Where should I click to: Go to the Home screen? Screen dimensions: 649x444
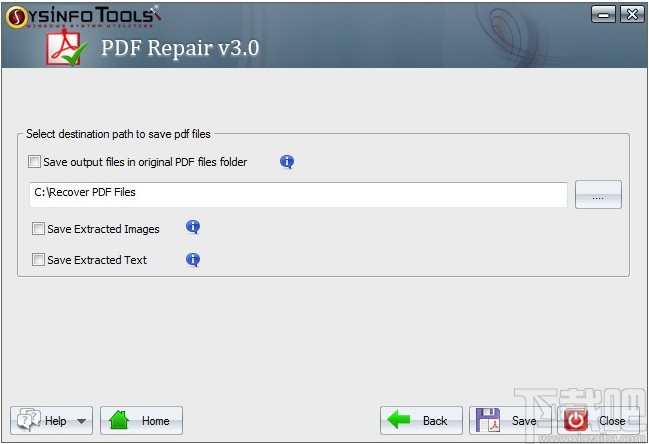[x=141, y=420]
